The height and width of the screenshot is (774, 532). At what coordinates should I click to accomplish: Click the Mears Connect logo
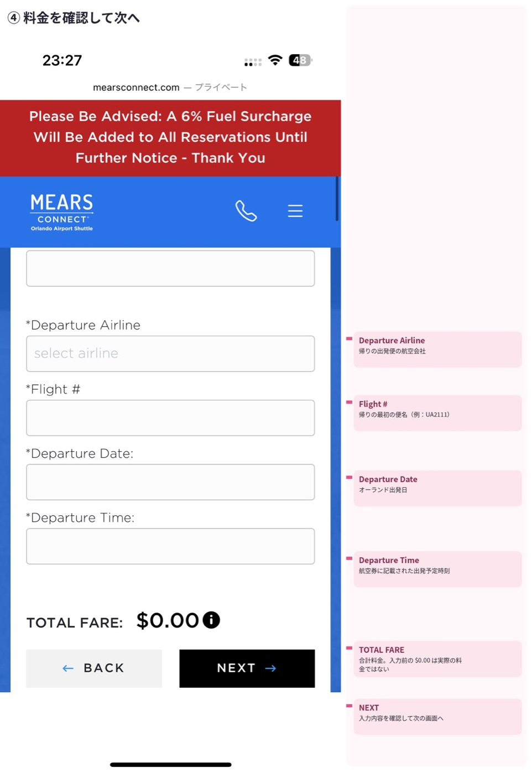[x=62, y=212]
